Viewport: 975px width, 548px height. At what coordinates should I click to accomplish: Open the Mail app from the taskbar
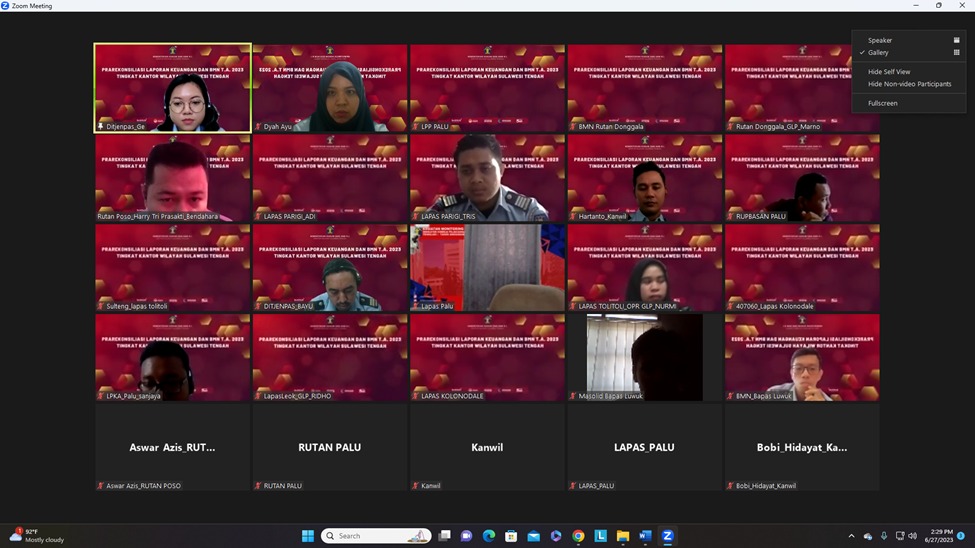[534, 536]
